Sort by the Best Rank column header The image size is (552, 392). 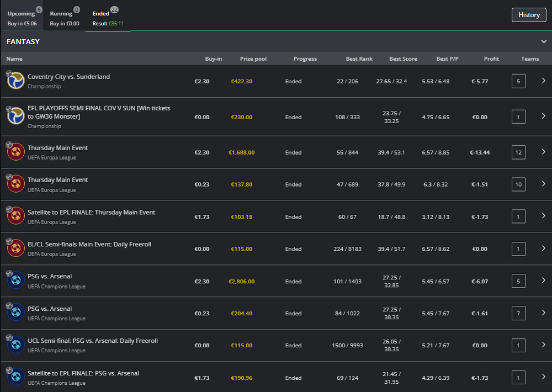pos(359,59)
